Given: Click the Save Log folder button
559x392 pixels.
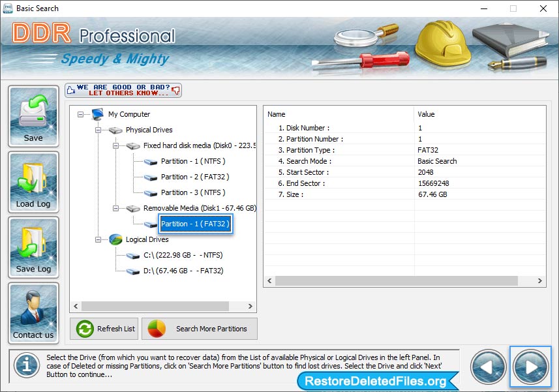Looking at the screenshot, I should [33, 247].
